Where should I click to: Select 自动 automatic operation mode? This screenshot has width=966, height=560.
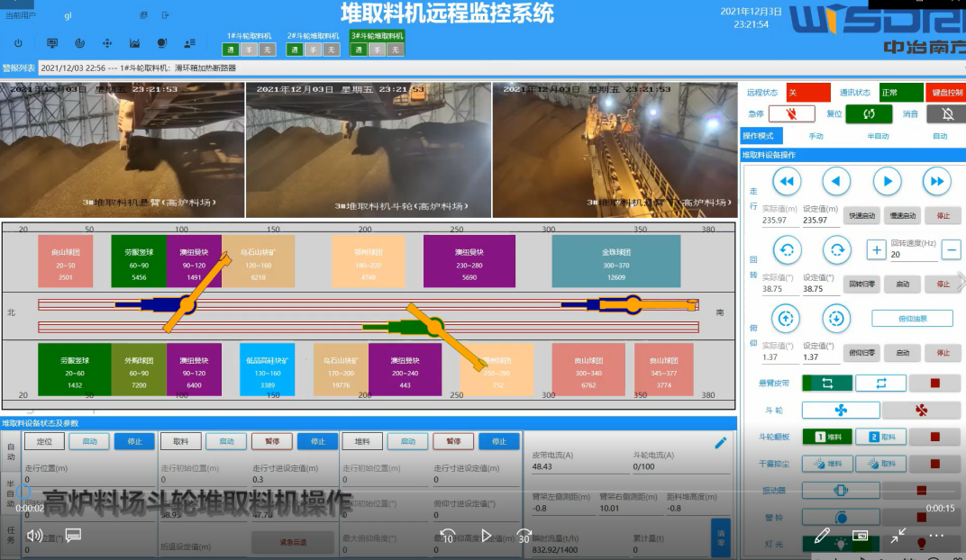coord(940,136)
